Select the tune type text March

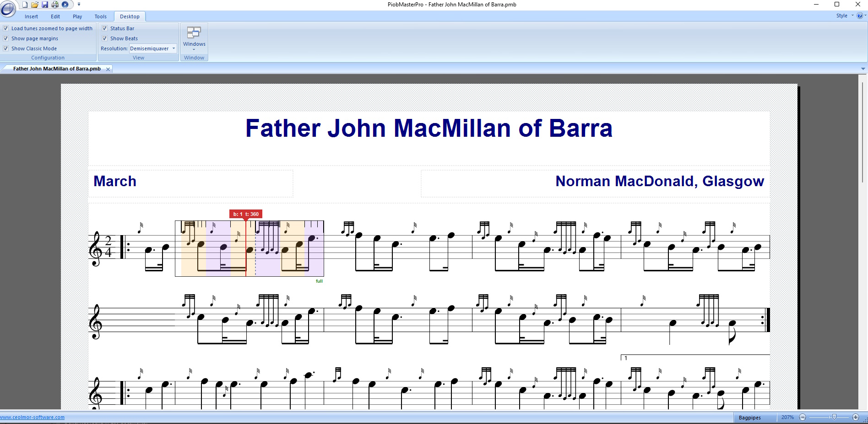[x=115, y=181]
